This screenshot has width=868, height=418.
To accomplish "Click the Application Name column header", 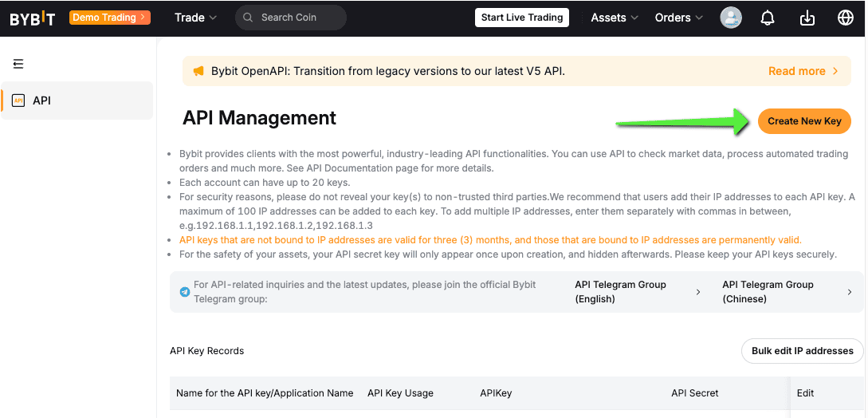I will pyautogui.click(x=265, y=393).
